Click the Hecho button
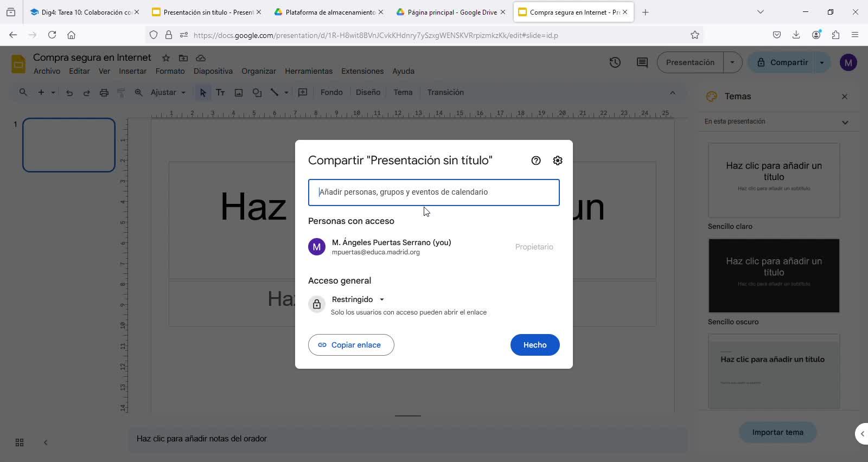 [x=535, y=345]
